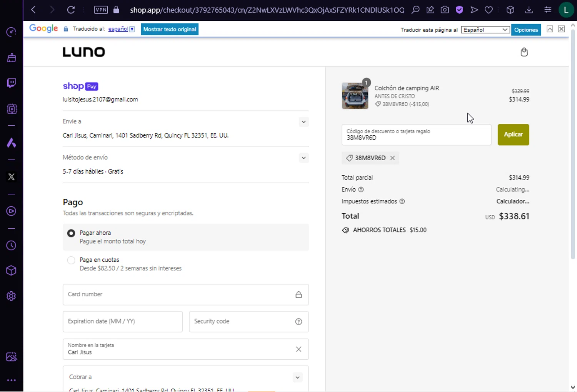
Task: Open the downloads icon
Action: (x=529, y=10)
